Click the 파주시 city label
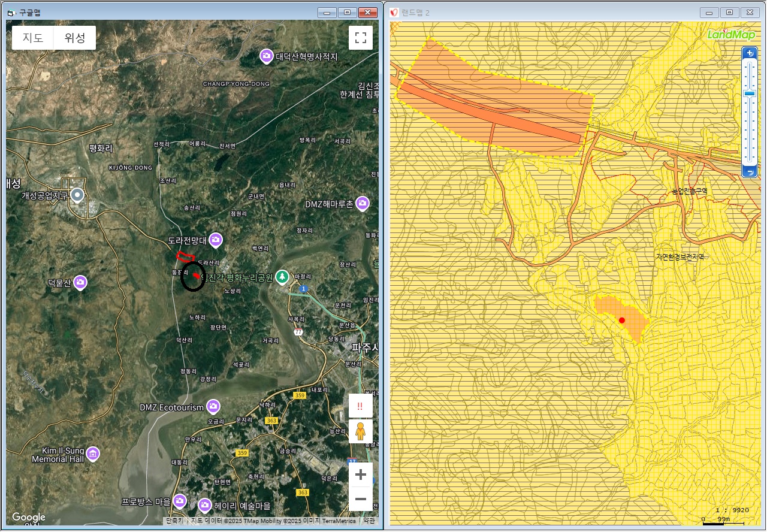Viewport: 767px width, 532px height. pyautogui.click(x=364, y=347)
